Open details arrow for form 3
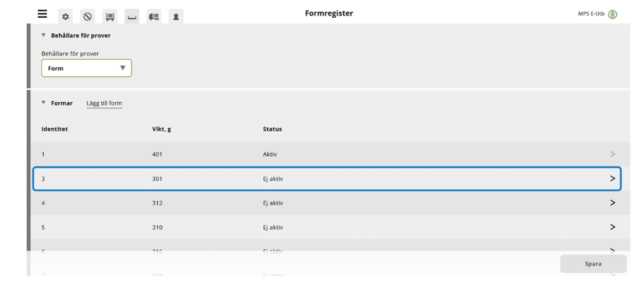This screenshot has width=644, height=292. tap(612, 178)
